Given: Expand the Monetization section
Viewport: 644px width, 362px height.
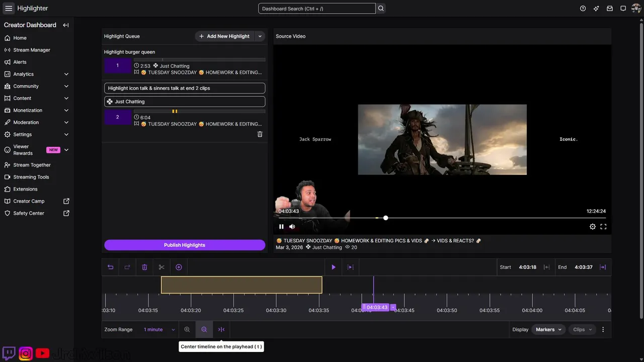Looking at the screenshot, I should tap(66, 111).
